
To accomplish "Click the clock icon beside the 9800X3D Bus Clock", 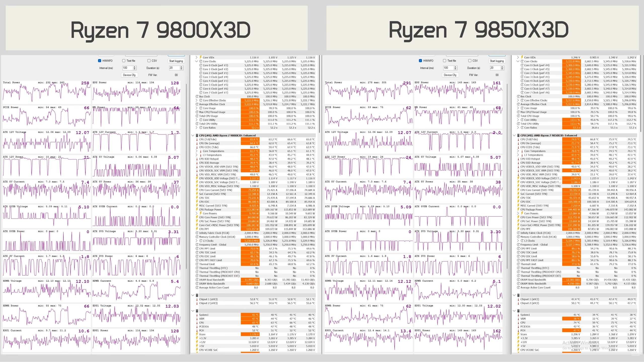I will tap(197, 96).
